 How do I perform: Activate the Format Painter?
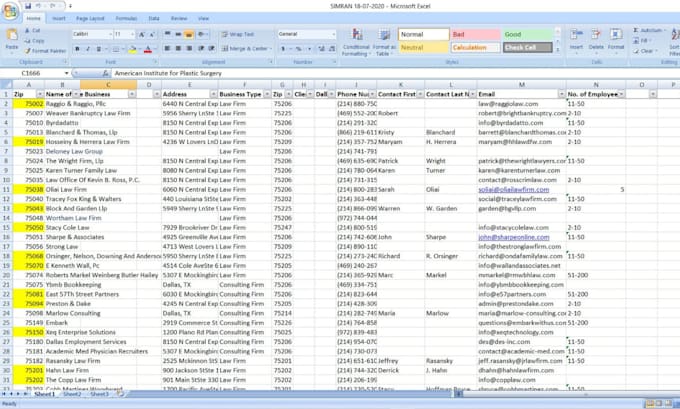[45, 51]
